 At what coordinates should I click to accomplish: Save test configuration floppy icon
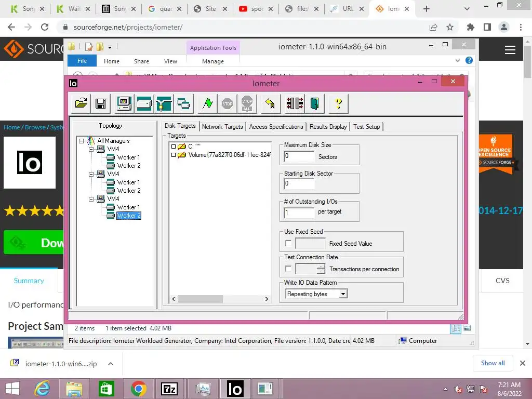tap(100, 103)
